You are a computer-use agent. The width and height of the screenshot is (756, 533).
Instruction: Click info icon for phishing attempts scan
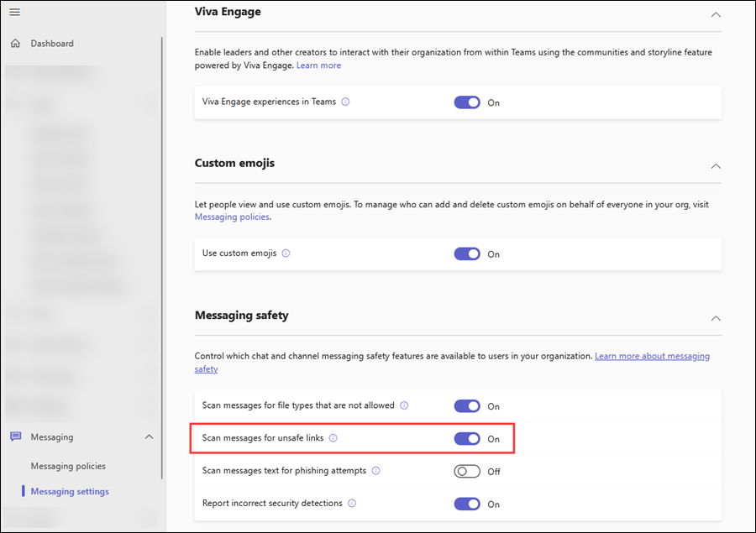tap(375, 471)
